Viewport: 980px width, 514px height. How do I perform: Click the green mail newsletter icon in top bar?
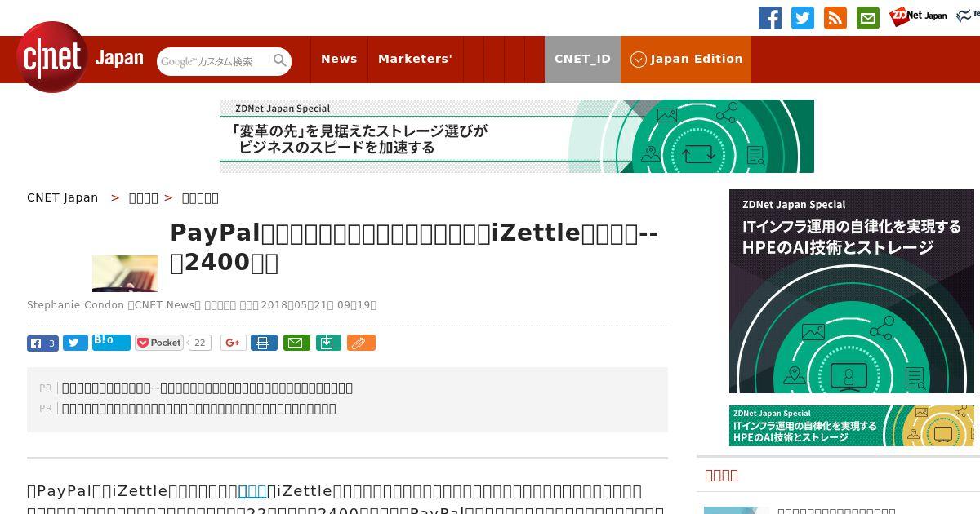(x=868, y=18)
